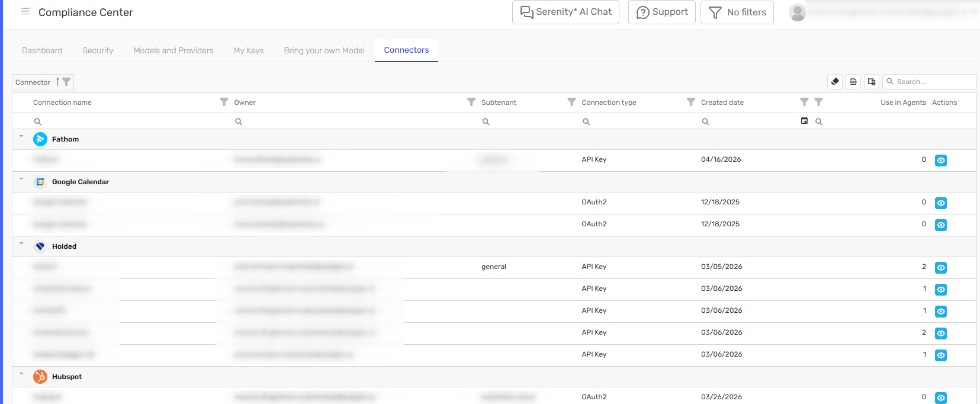Collapse the Fathom group
The width and height of the screenshot is (980, 404).
point(21,136)
